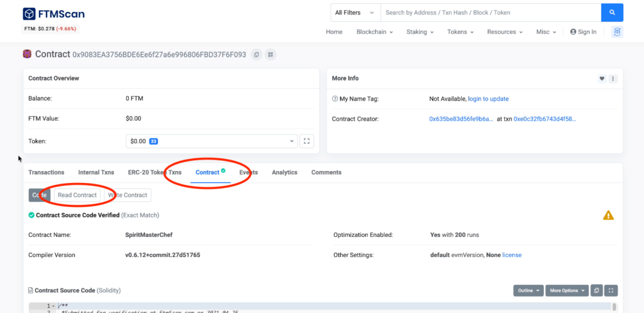Click the Read Contract button
This screenshot has width=644, height=313.
tap(77, 195)
